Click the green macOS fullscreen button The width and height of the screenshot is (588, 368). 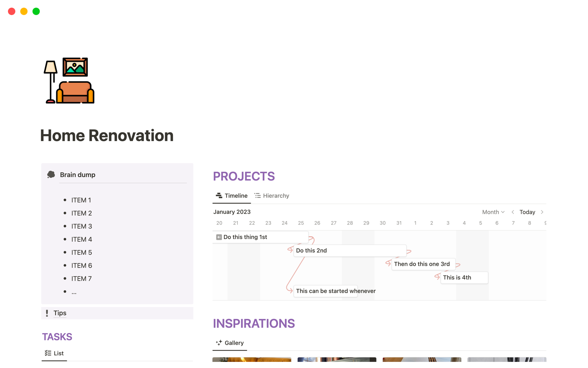36,11
